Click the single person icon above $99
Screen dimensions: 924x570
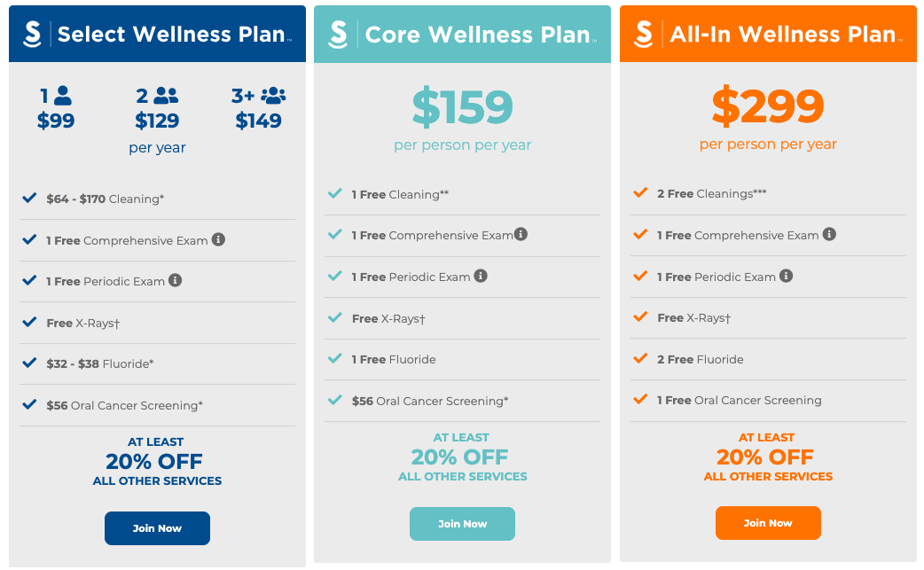pyautogui.click(x=62, y=96)
